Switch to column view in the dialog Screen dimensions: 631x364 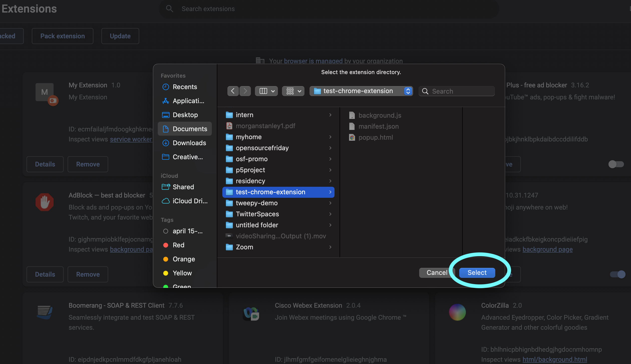(264, 91)
